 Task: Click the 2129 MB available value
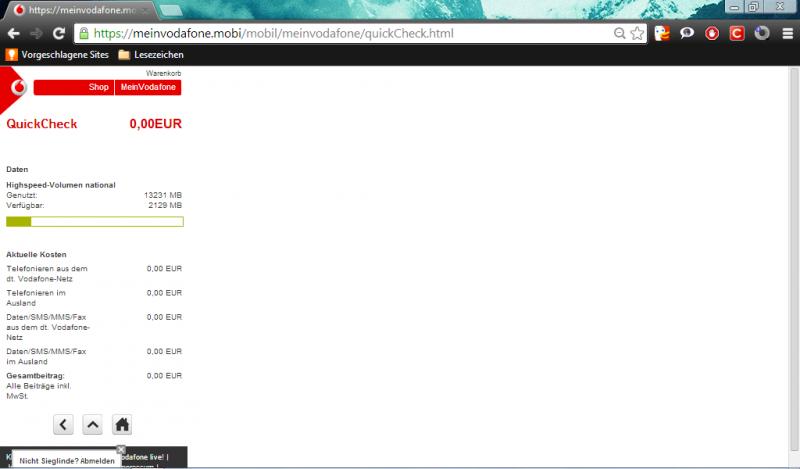click(x=165, y=205)
